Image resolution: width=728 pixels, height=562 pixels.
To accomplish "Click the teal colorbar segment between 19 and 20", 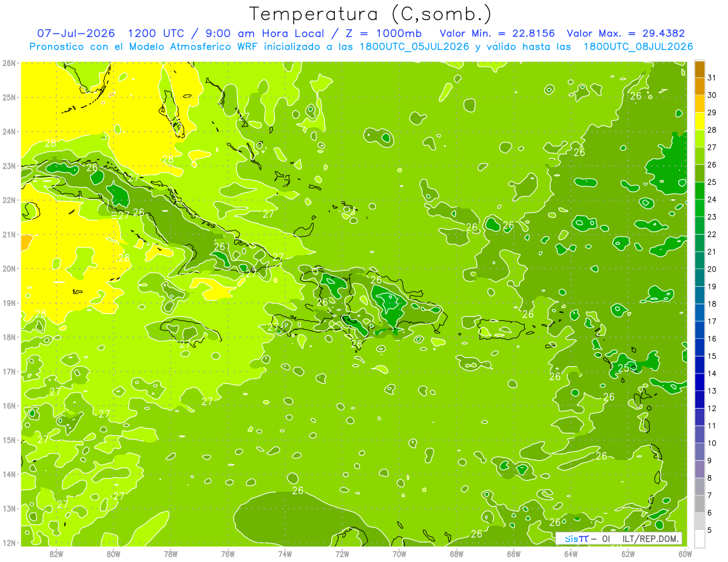I will pos(699,278).
